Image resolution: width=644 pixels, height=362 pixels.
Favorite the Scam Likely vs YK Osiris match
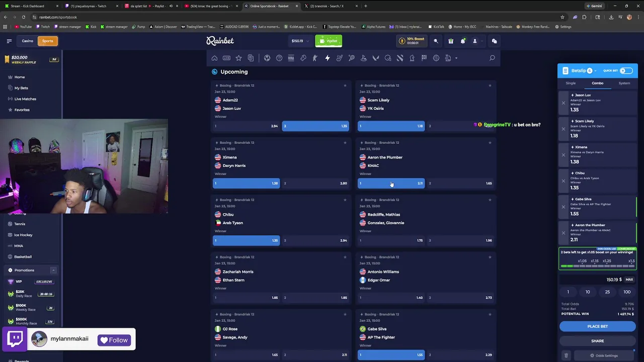490,85
